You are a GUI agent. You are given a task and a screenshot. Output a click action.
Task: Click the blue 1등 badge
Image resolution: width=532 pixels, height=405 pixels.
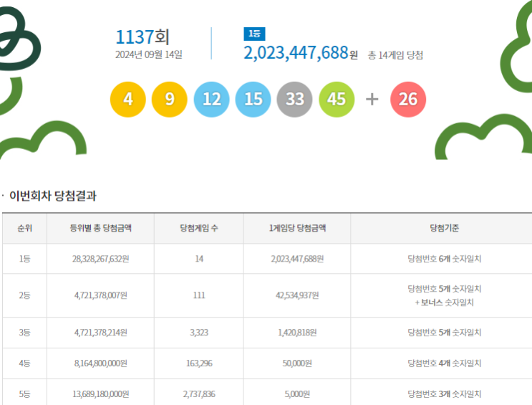coord(254,34)
